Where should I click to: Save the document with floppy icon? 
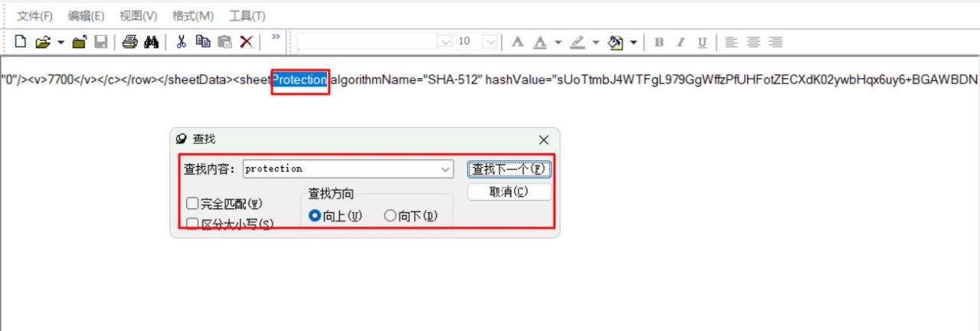(x=100, y=42)
